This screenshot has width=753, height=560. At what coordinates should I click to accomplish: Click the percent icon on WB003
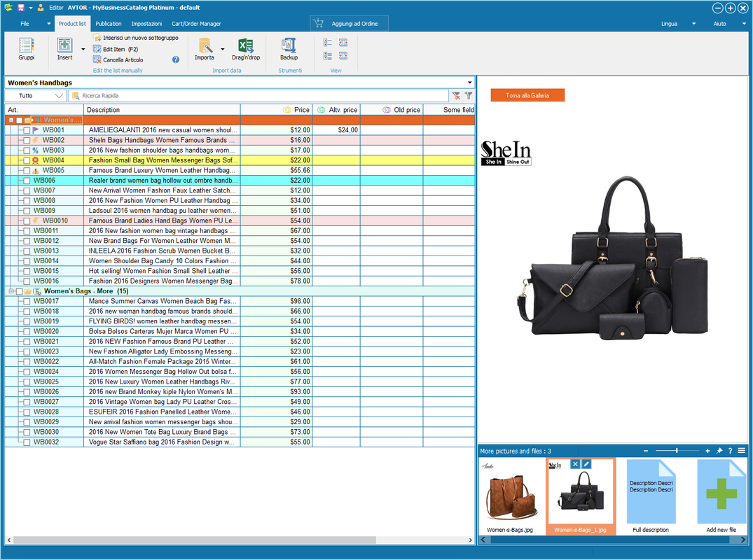point(36,150)
